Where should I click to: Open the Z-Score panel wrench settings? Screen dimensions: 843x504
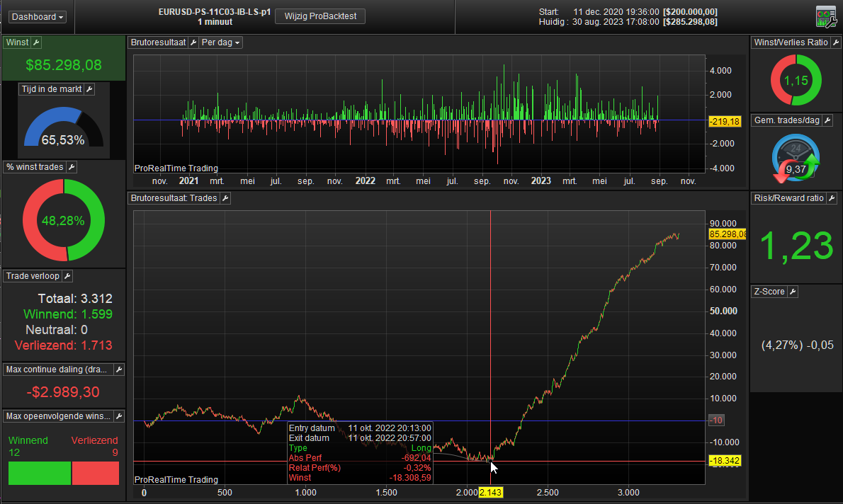point(793,292)
